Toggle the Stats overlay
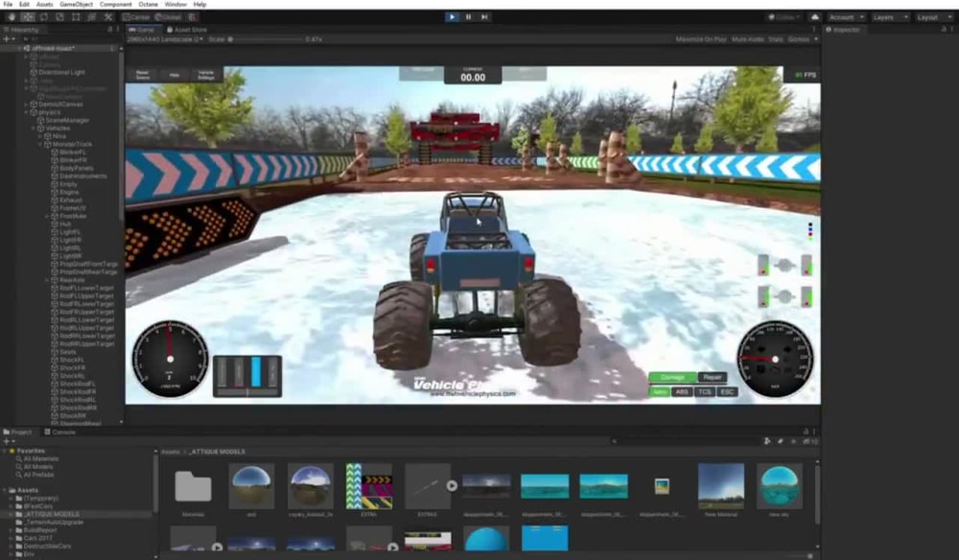Image resolution: width=959 pixels, height=560 pixels. click(x=776, y=39)
